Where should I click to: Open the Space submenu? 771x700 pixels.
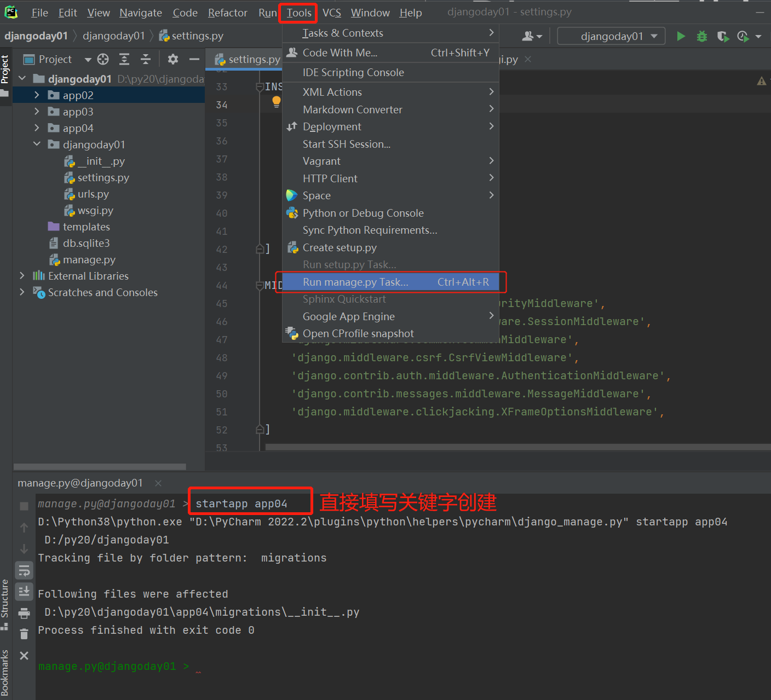coord(390,195)
